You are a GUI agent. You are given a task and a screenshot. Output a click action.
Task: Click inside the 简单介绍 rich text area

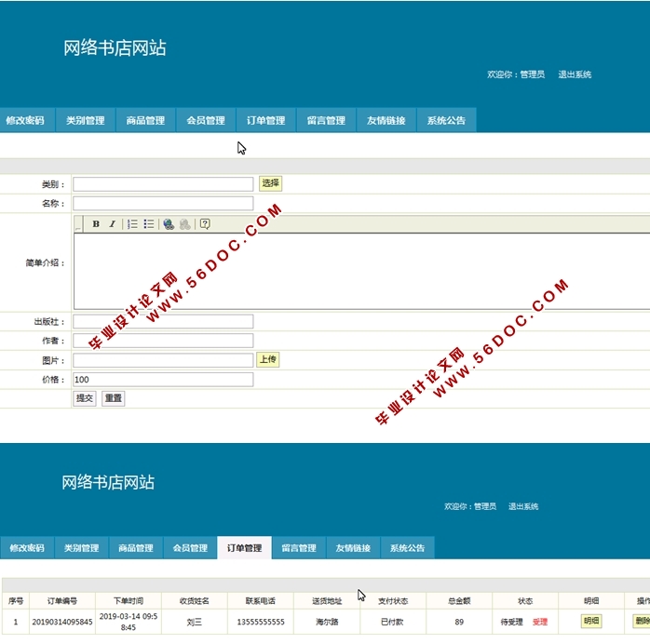362,271
